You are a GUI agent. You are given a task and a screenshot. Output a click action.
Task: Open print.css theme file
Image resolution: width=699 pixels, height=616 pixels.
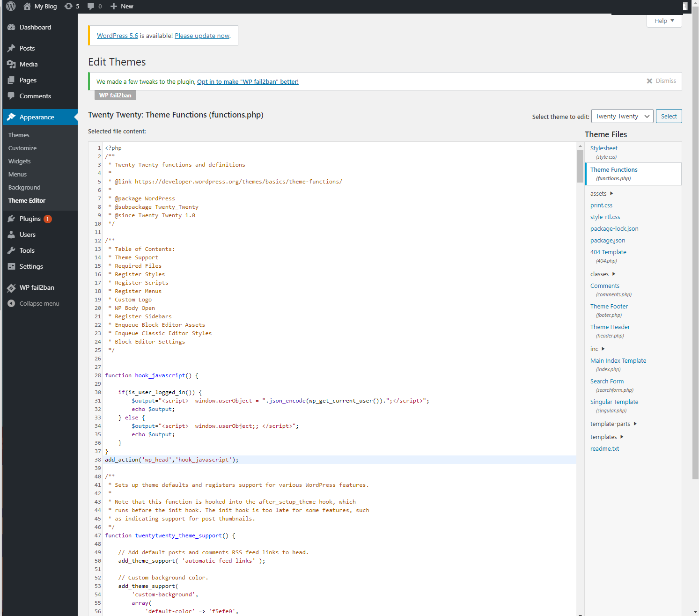coord(601,205)
